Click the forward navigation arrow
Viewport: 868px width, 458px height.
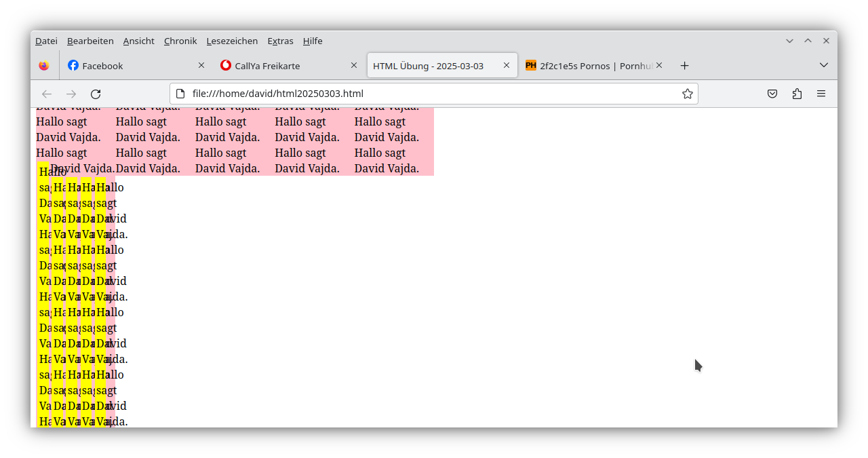[71, 94]
